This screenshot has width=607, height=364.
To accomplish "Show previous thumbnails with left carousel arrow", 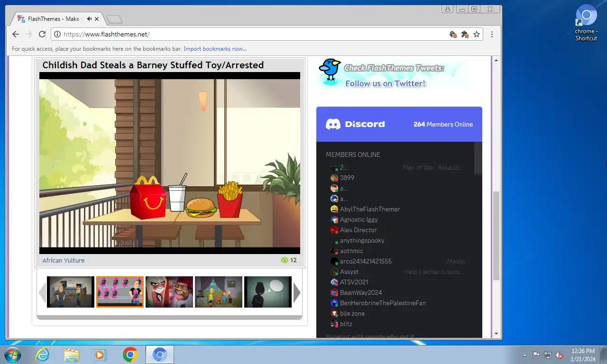I will [x=42, y=292].
